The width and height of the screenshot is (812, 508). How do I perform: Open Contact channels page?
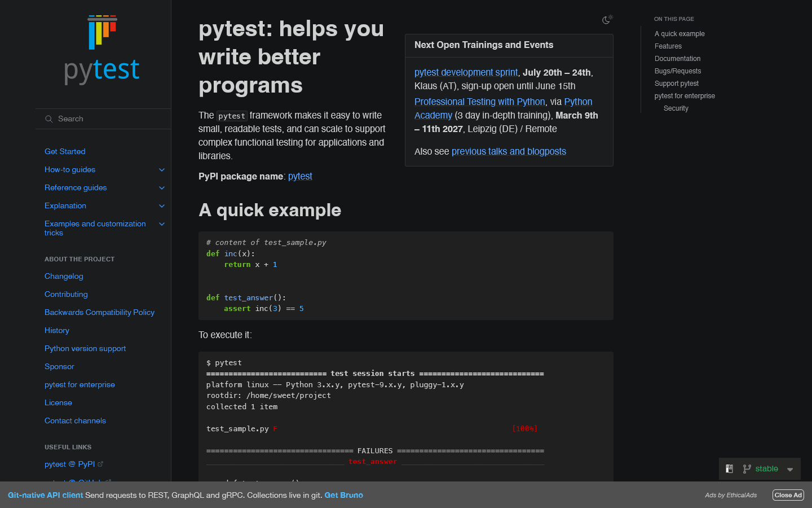coord(75,421)
